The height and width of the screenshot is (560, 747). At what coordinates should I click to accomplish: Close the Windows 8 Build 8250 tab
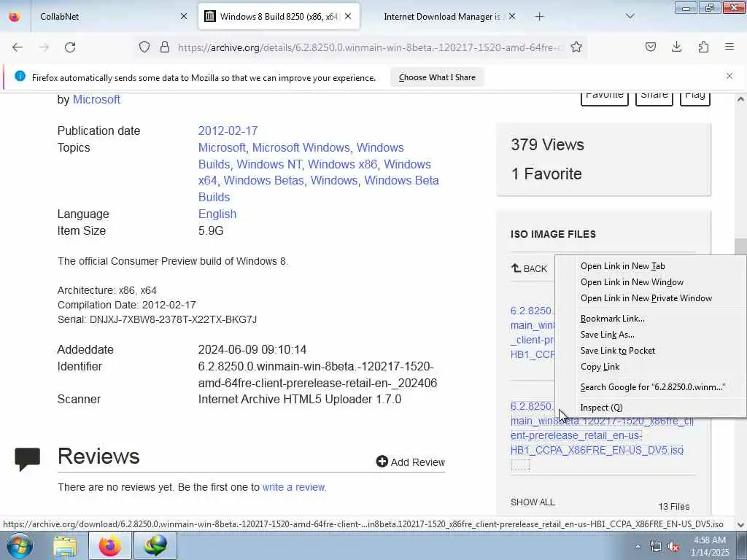[x=348, y=16]
